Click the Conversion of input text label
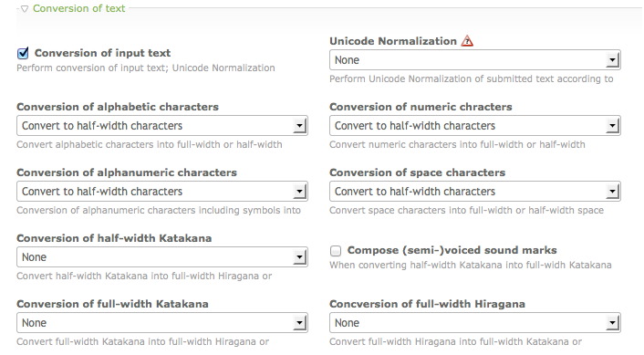This screenshot has width=644, height=355. [x=102, y=53]
